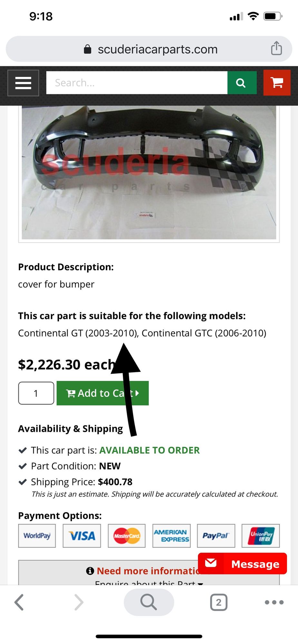
Task: Open the browser more options menu
Action: (x=274, y=602)
